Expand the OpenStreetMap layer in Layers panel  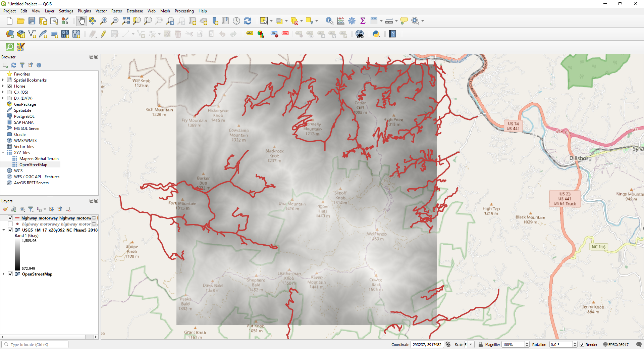tap(4, 274)
